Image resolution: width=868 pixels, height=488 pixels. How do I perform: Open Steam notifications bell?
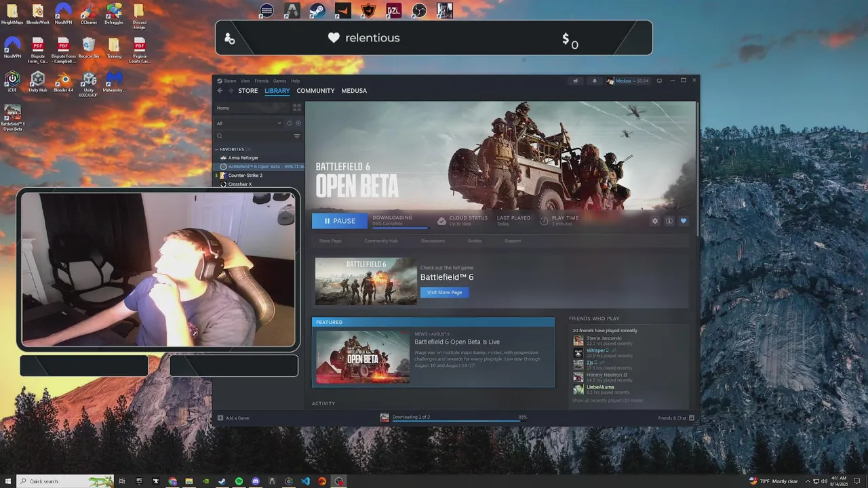(595, 81)
